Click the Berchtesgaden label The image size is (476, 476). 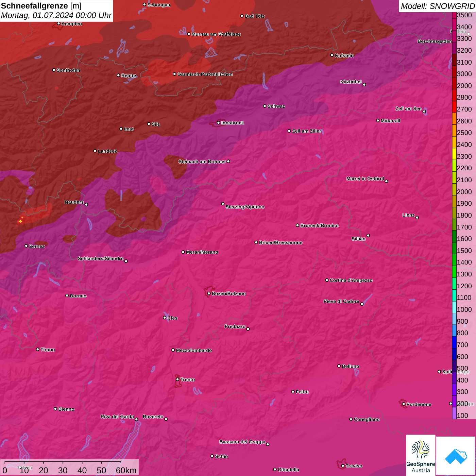coord(435,41)
